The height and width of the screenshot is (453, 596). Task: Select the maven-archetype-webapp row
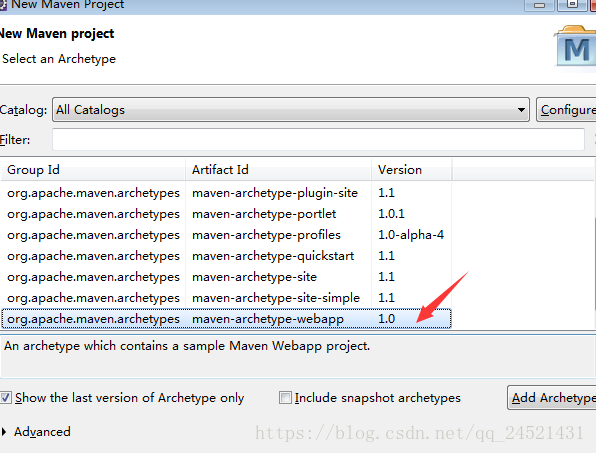point(226,318)
